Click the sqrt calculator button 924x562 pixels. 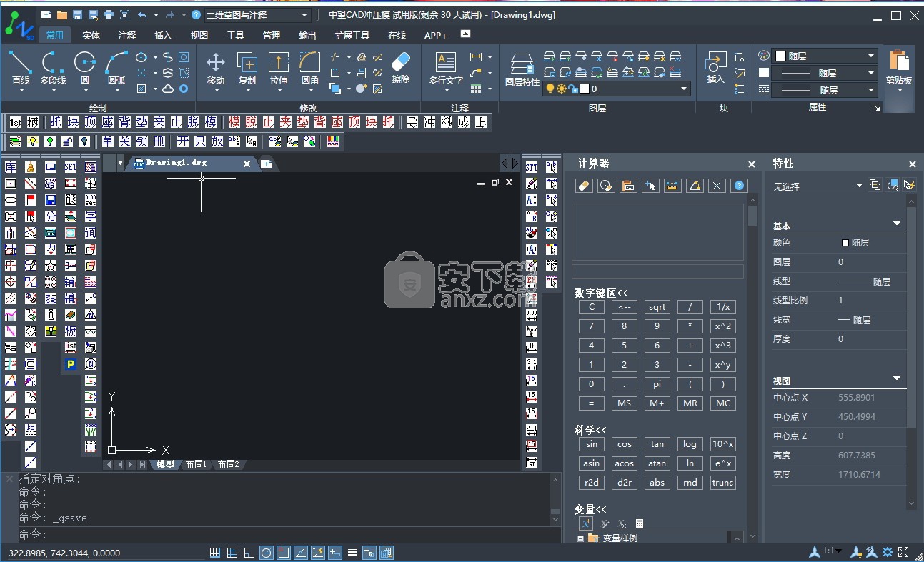pyautogui.click(x=657, y=307)
